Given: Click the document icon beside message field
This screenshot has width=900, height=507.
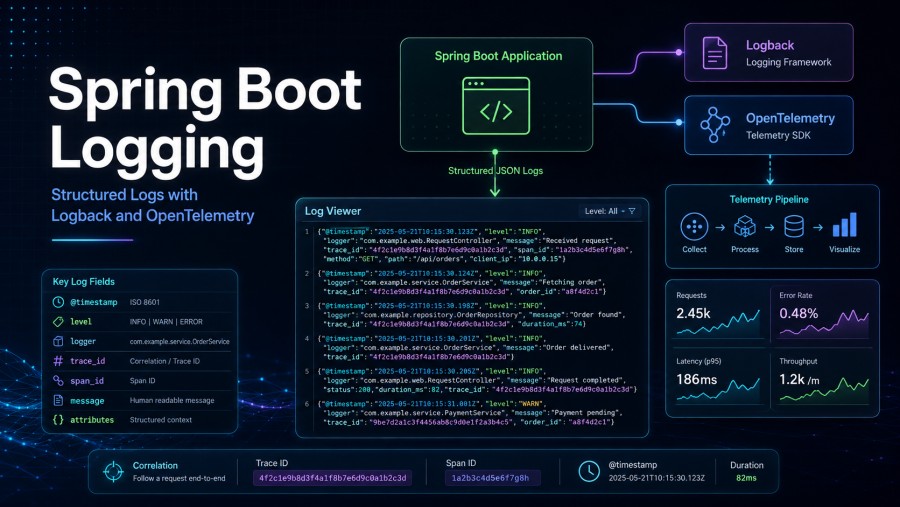Looking at the screenshot, I should pos(58,400).
